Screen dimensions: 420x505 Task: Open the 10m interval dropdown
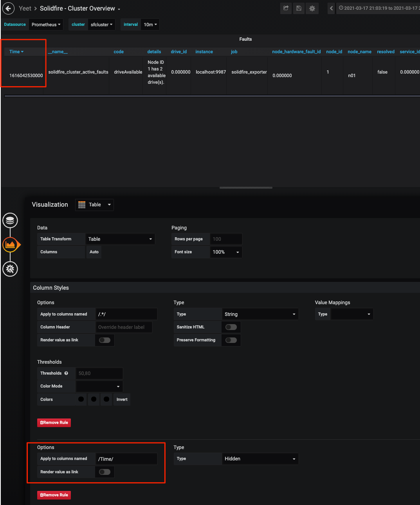[150, 25]
